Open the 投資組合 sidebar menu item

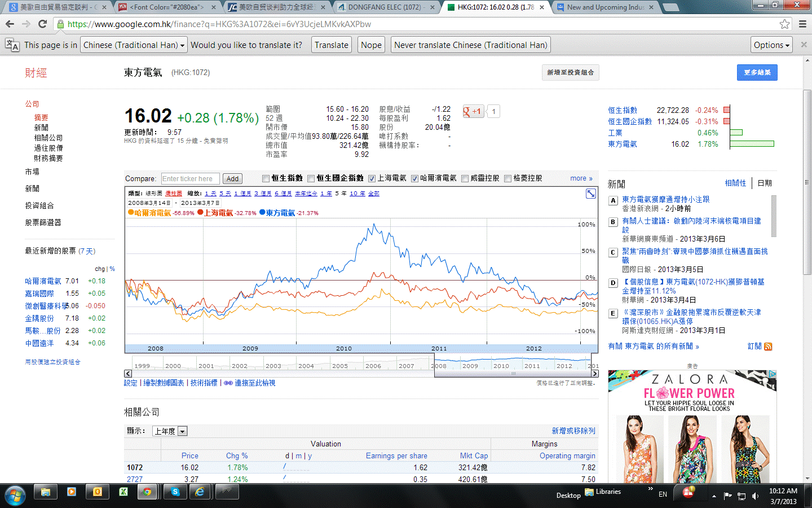pyautogui.click(x=39, y=205)
